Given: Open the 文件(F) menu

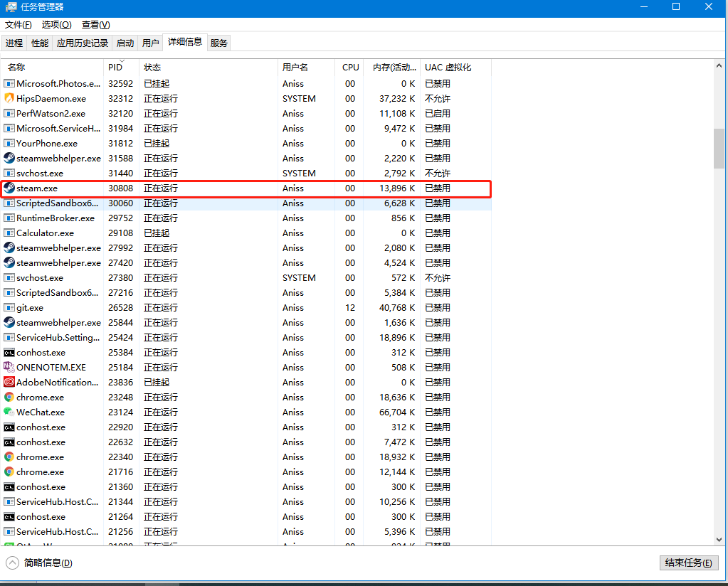Looking at the screenshot, I should coord(18,24).
